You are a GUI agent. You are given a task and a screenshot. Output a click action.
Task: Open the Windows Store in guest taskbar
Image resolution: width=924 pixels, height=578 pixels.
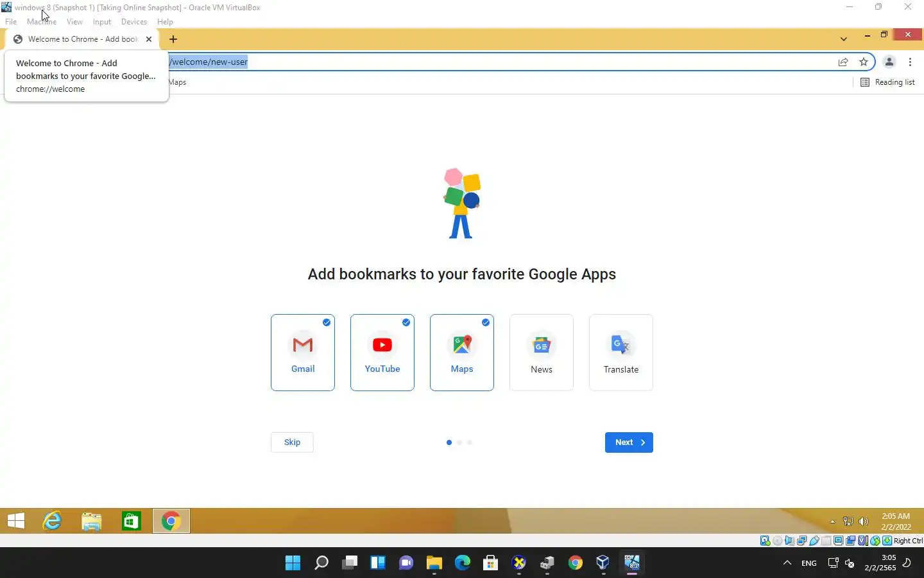tap(132, 521)
